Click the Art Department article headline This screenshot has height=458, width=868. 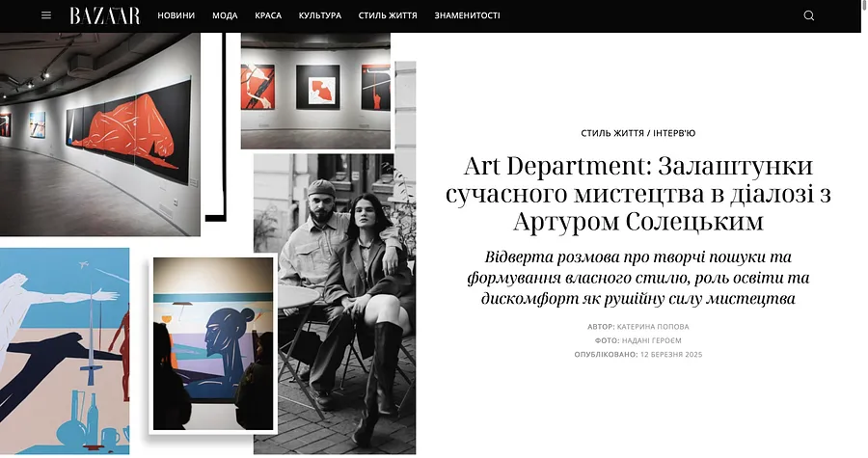(x=638, y=194)
